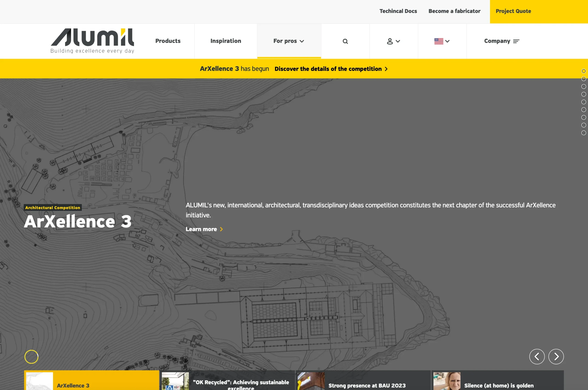Select the OK Recycled slide card
Viewport: 588px width, 390px height.
227,380
